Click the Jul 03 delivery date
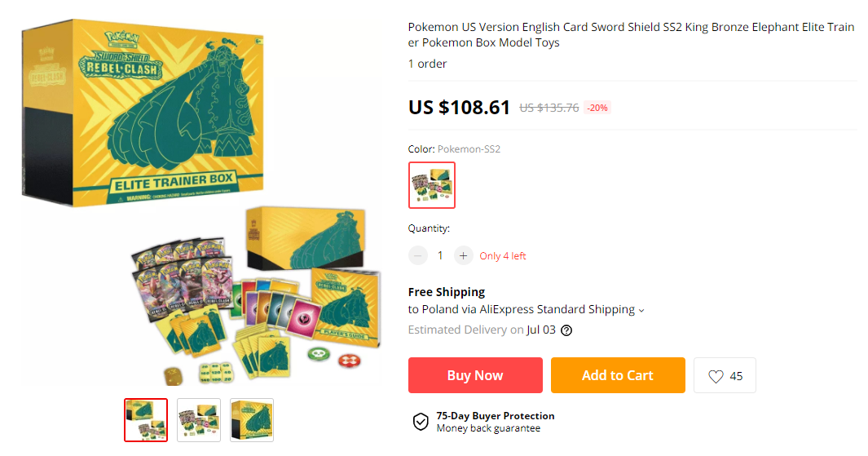 (x=541, y=330)
